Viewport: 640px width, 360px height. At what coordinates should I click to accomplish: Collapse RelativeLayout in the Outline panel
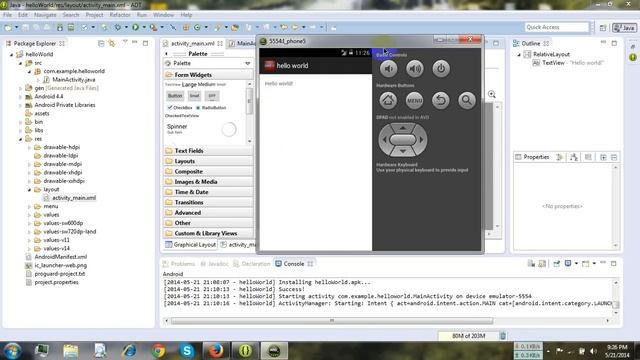pos(519,54)
